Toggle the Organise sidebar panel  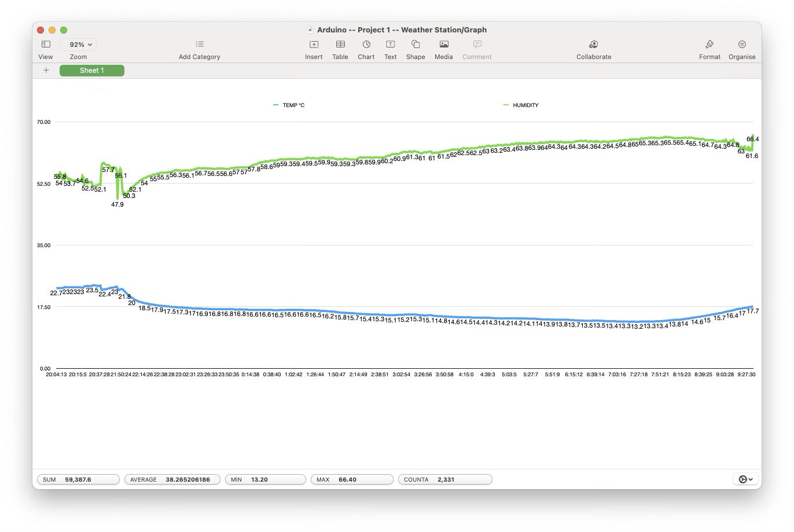[742, 45]
